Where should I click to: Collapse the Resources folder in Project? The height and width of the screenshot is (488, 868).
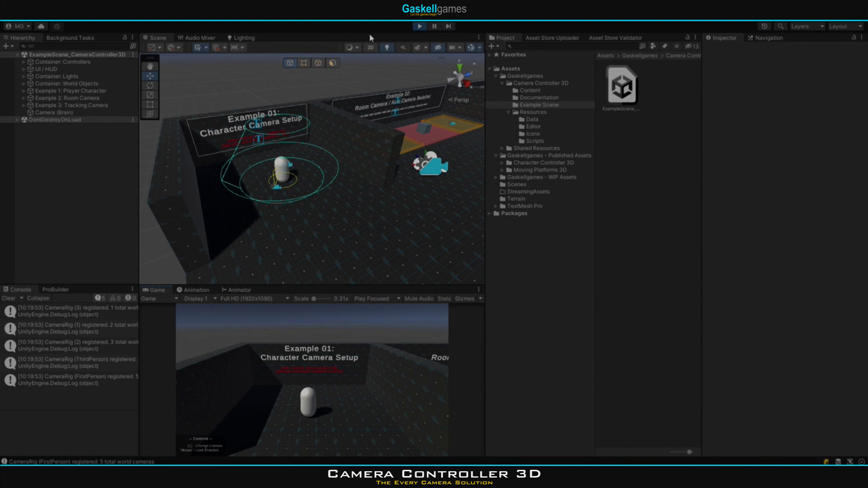(509, 112)
